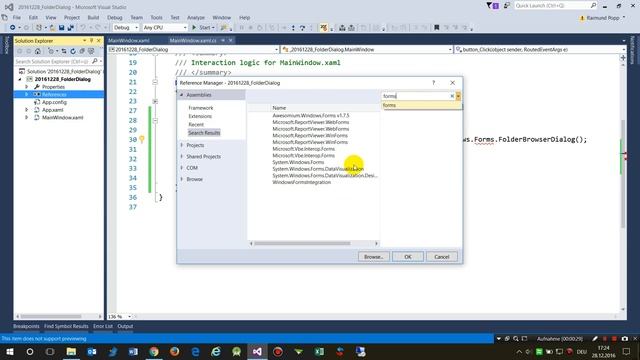Open Word from the taskbar
640x360 pixels.
133,351
